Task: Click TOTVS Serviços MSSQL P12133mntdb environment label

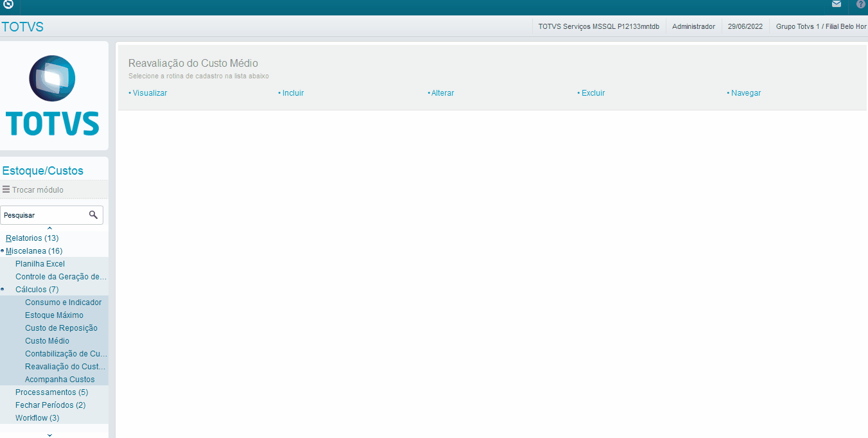Action: pyautogui.click(x=598, y=26)
